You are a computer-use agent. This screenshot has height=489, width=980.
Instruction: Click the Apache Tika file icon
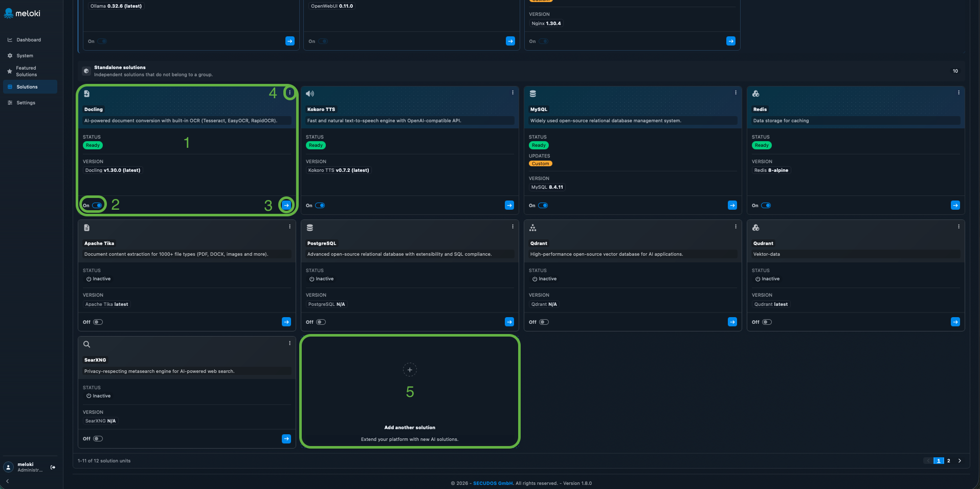87,228
